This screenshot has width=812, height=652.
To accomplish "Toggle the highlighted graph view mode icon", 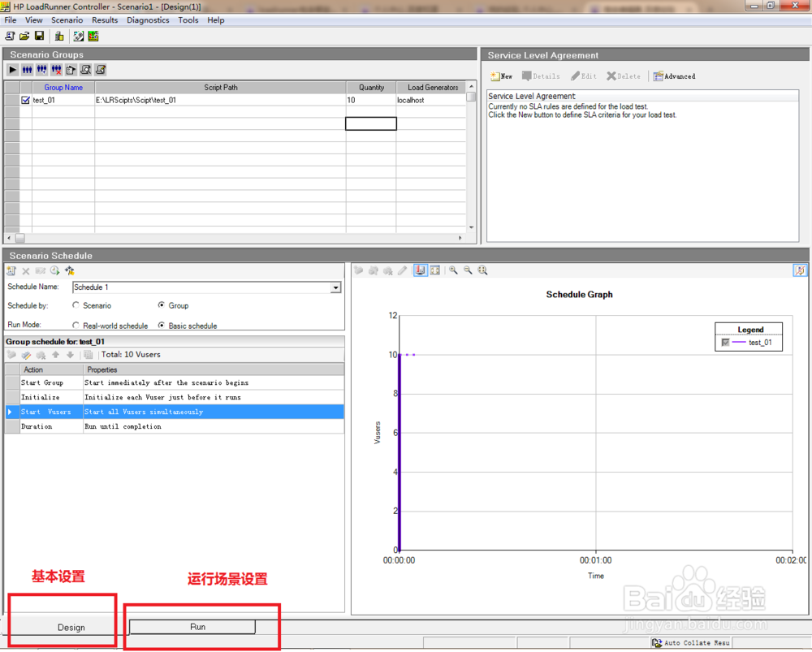I will (421, 270).
